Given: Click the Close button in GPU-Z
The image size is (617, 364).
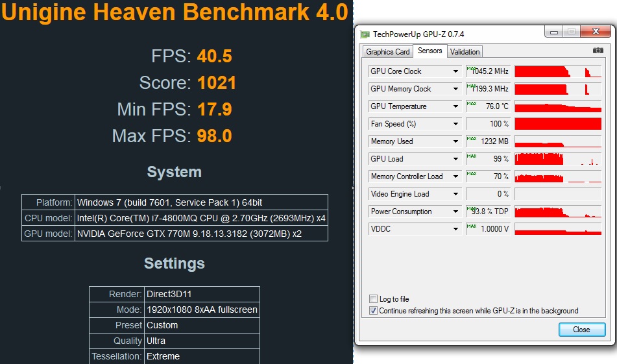Looking at the screenshot, I should (581, 330).
